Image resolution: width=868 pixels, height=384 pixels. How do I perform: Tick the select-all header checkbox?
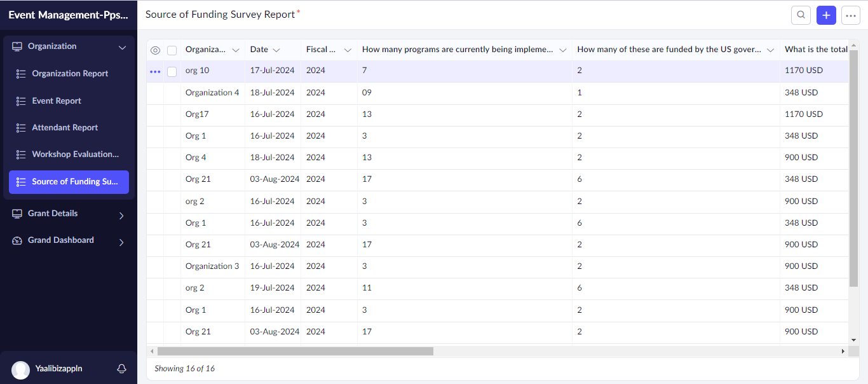coord(172,50)
